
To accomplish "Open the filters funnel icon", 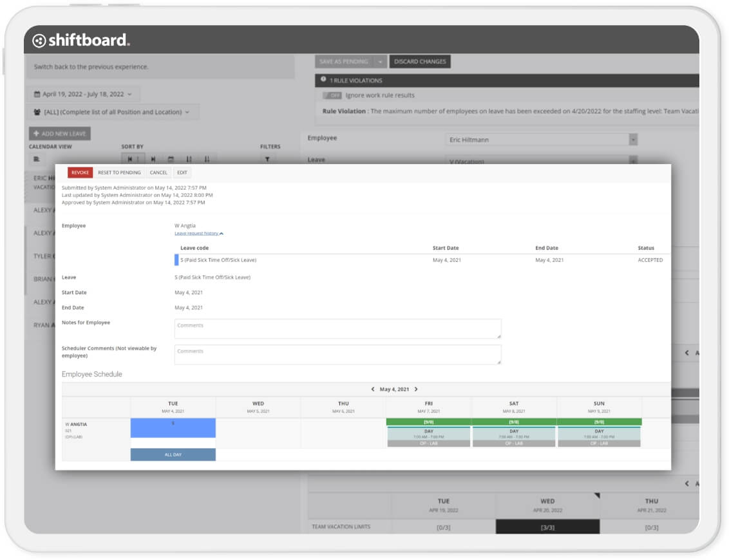I will (x=267, y=160).
